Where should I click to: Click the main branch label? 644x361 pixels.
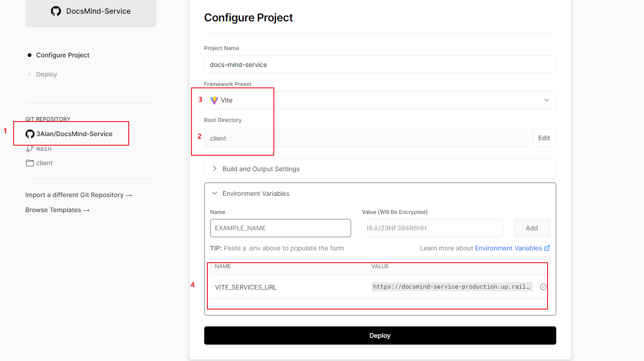(44, 148)
